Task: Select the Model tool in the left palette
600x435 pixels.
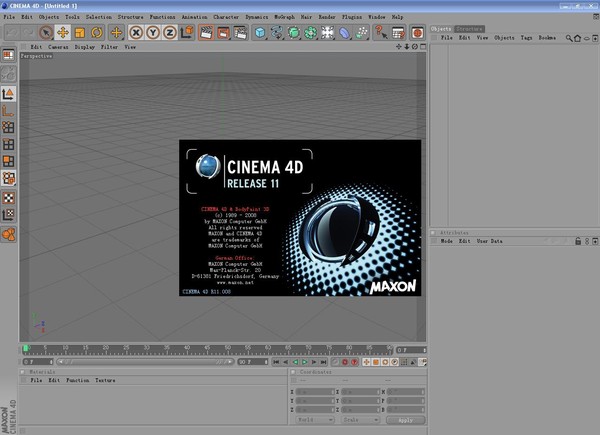Action: click(x=8, y=94)
